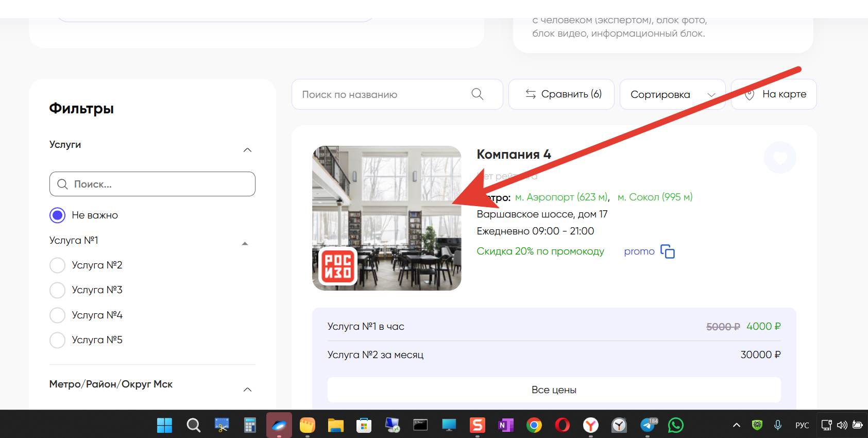Collapse the Услуга №1 group triangle
Viewport: 868px width, 438px height.
(x=245, y=244)
